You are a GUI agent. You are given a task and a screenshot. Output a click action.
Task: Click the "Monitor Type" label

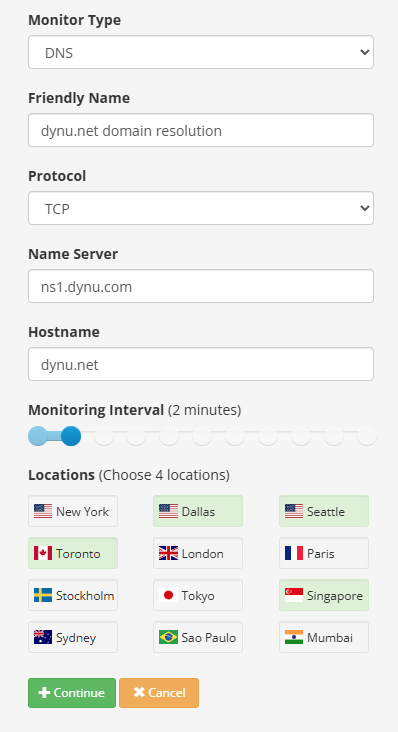pos(74,20)
